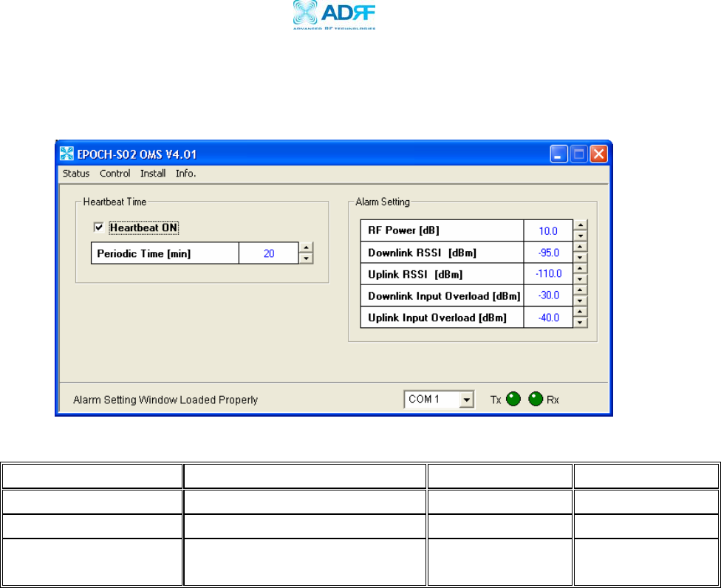This screenshot has width=721, height=588.
Task: Open the Control menu
Action: pos(115,174)
